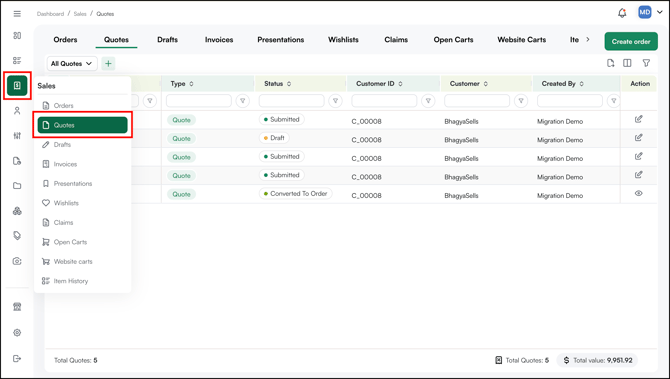Show more tabs with right chevron
Image resolution: width=670 pixels, height=379 pixels.
click(588, 39)
